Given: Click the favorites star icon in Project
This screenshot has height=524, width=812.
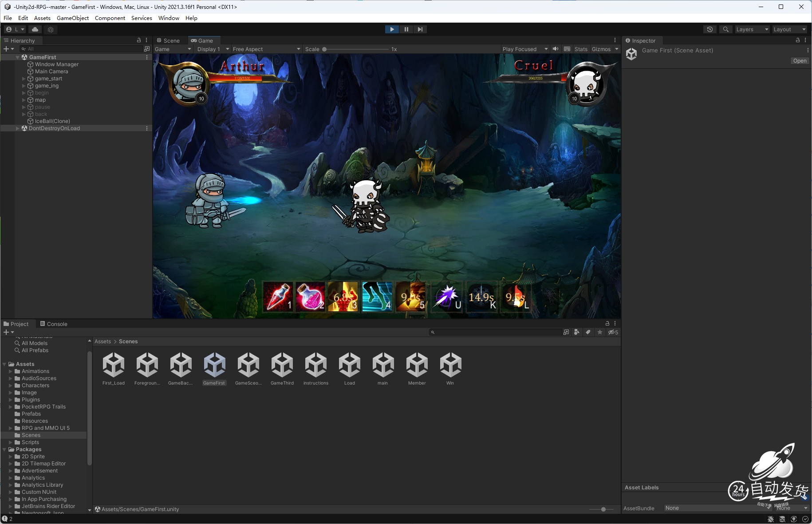Looking at the screenshot, I should coord(600,332).
